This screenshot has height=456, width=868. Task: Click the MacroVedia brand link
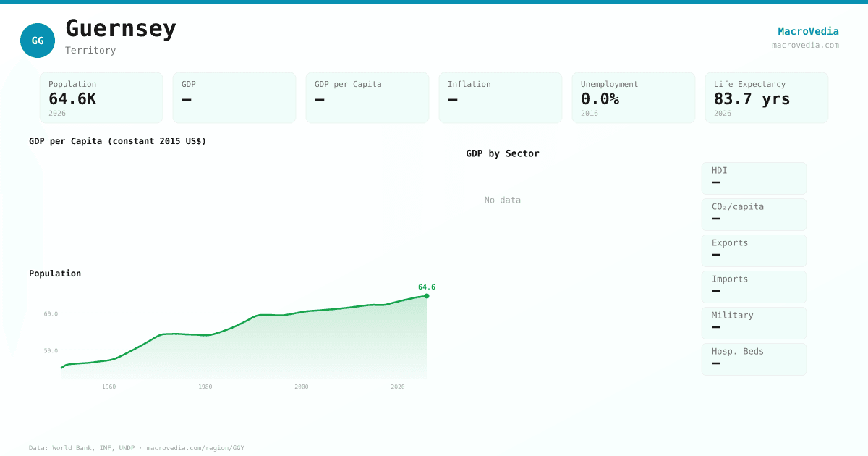pyautogui.click(x=808, y=31)
